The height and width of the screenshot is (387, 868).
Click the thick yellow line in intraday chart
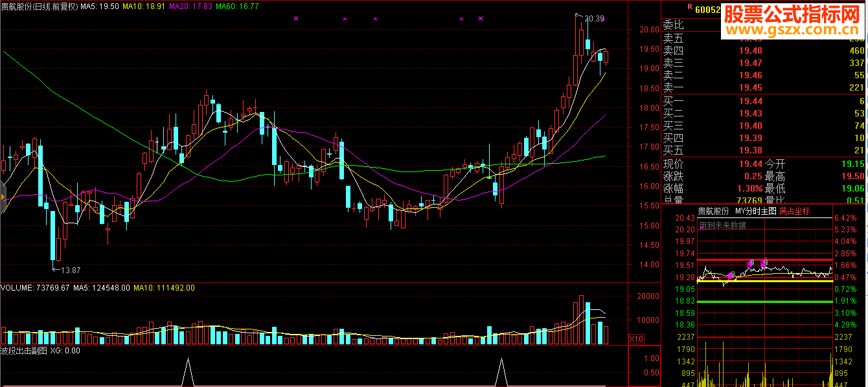pyautogui.click(x=764, y=281)
